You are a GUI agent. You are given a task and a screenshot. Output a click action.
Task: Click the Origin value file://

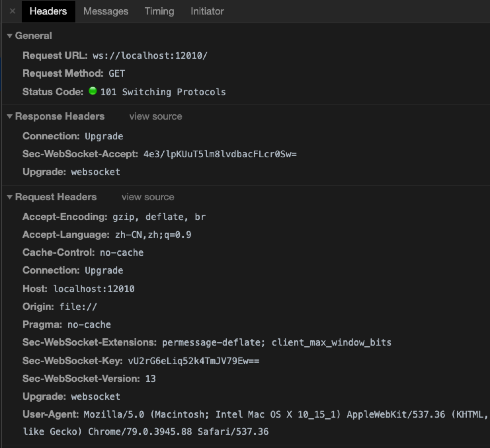(78, 307)
